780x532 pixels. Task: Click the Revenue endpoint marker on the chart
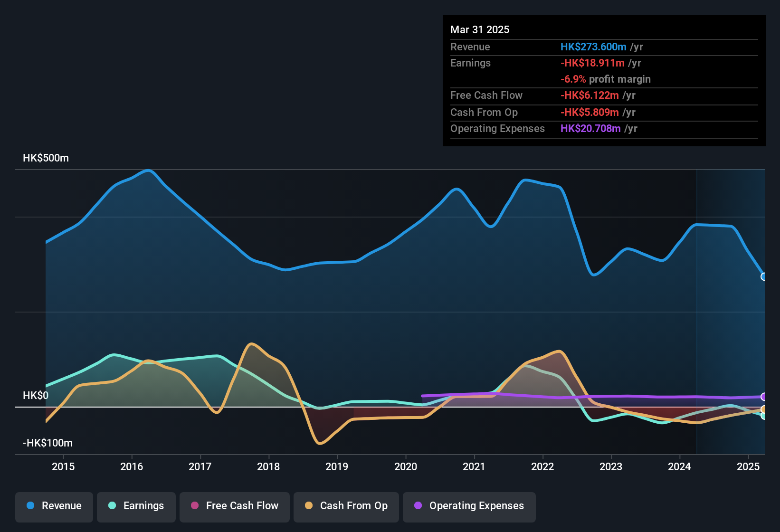764,276
